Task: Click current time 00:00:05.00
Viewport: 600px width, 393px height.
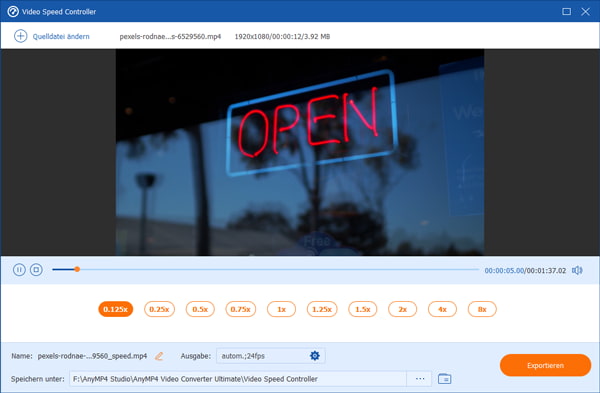Action: (x=504, y=271)
